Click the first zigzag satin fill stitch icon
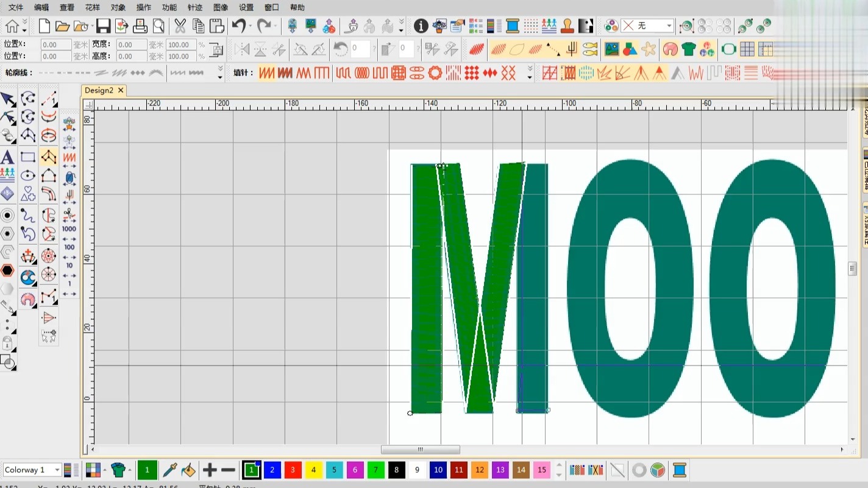 266,74
